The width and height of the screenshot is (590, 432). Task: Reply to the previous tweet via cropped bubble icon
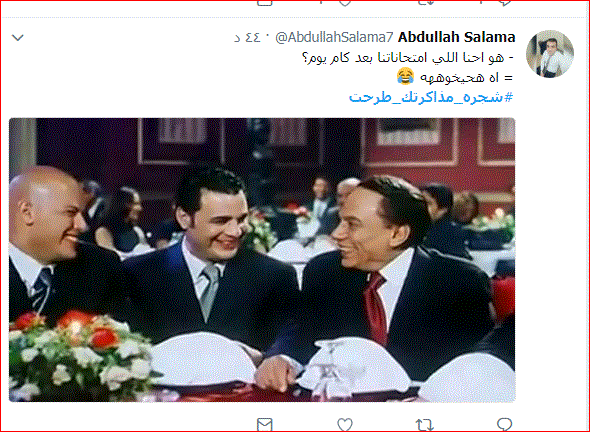click(x=504, y=3)
